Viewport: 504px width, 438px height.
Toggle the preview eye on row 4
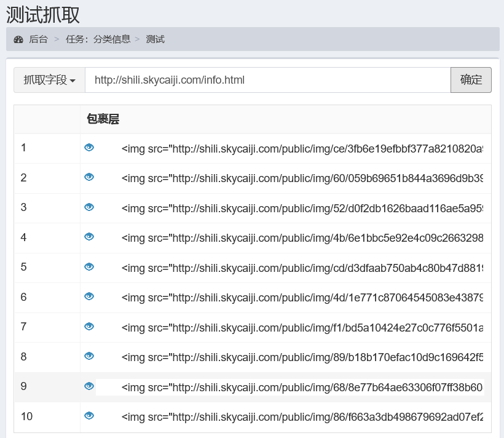coord(89,237)
